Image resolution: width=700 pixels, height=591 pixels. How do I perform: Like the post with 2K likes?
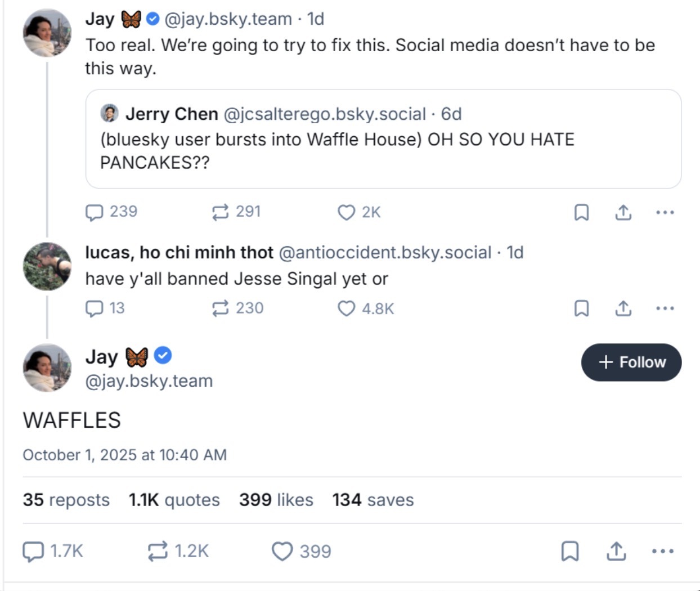coord(346,212)
